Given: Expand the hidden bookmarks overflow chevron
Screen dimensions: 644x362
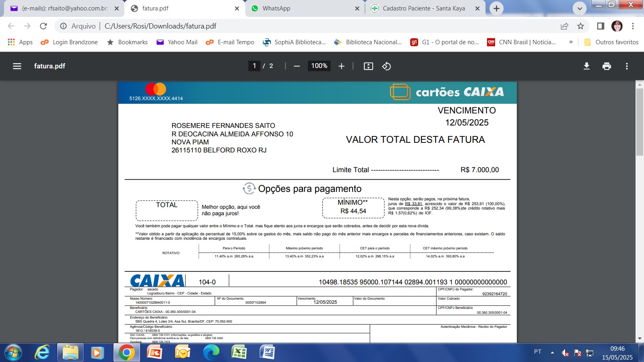Looking at the screenshot, I should pos(571,42).
